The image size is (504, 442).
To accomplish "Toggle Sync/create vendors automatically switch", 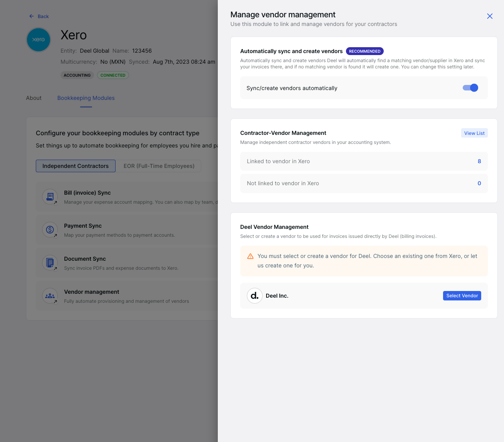I will (x=471, y=88).
